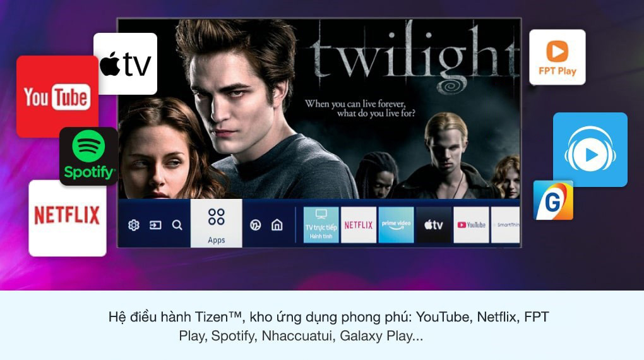Open the Settings gear in TV bar
Image resolution: width=644 pixels, height=360 pixels.
coord(133,225)
